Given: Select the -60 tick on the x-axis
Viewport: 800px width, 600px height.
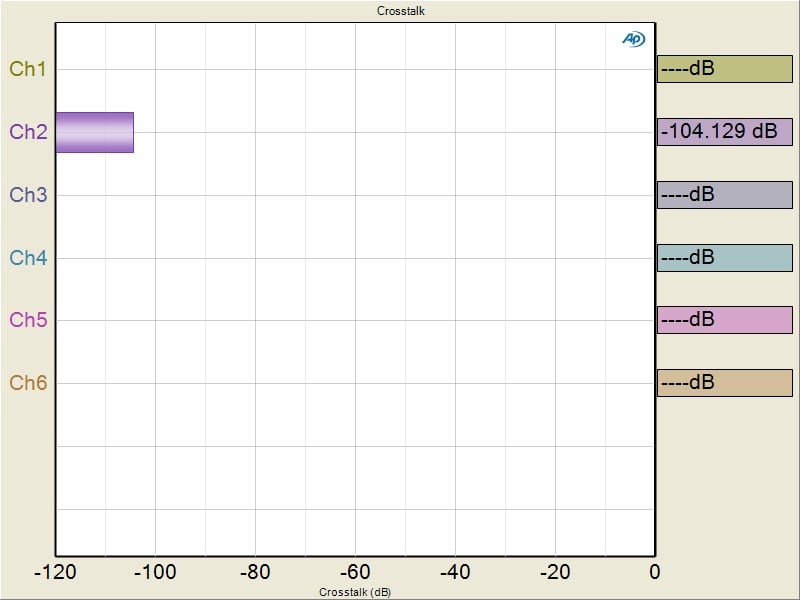Looking at the screenshot, I should [x=355, y=572].
